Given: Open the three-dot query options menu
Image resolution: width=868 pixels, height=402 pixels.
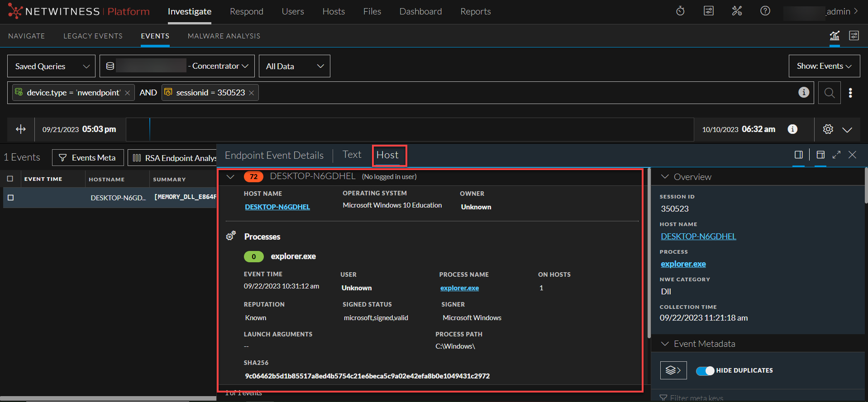Looking at the screenshot, I should click(850, 93).
